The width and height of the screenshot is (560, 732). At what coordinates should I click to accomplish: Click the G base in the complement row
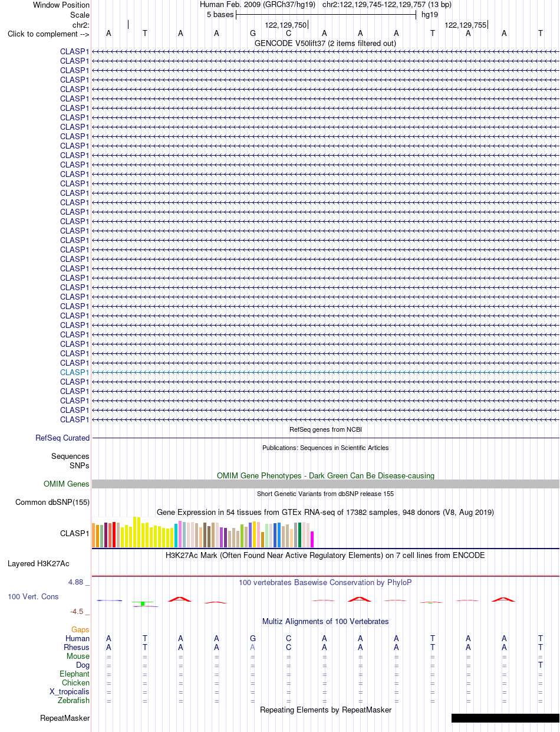click(253, 34)
